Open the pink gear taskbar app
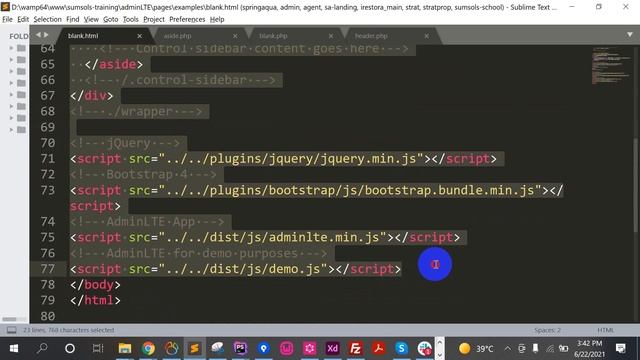 (x=309, y=348)
